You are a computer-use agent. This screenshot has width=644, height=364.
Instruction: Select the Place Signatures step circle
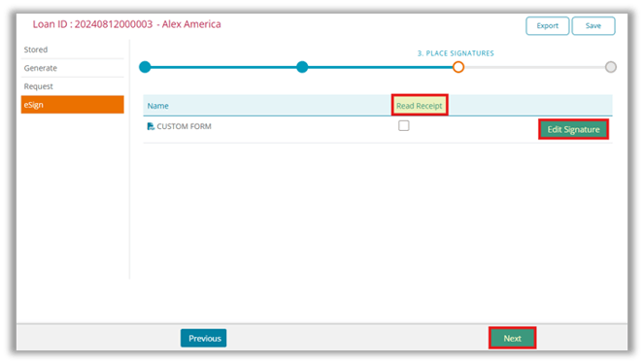click(458, 67)
